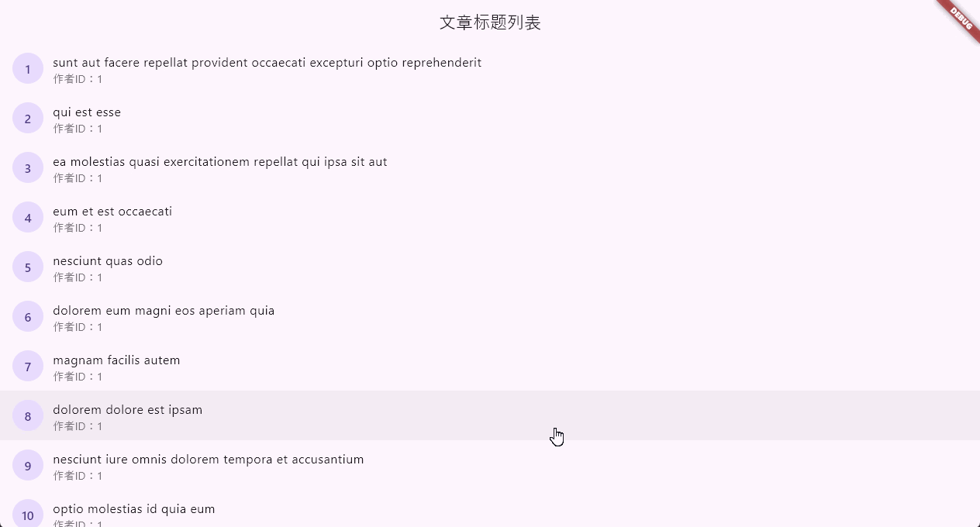Select the avatar badge numbered 10
Screen dimensions: 980x527
tap(28, 515)
